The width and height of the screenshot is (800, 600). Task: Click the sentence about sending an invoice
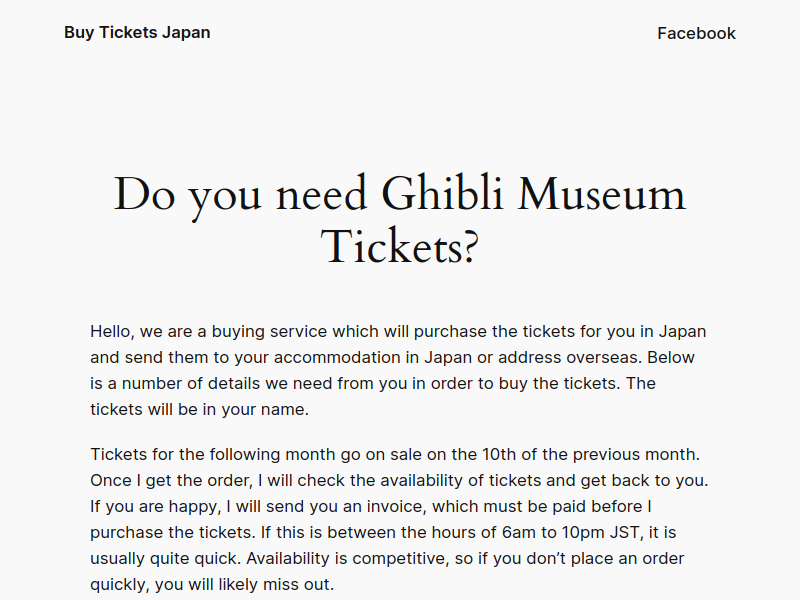click(x=371, y=519)
